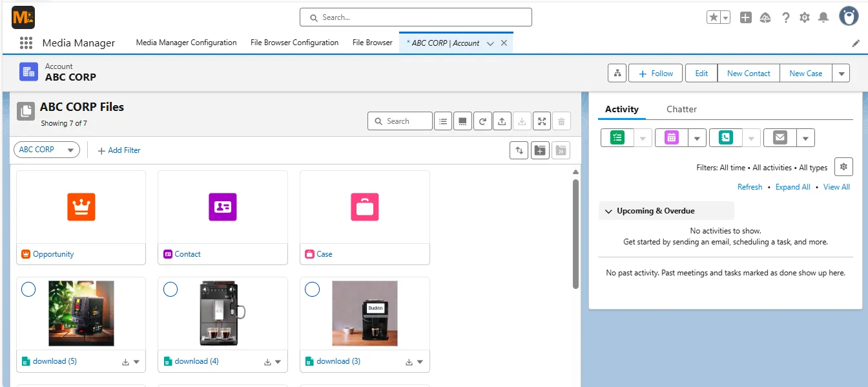
Task: Select the download (4) file circle
Action: point(170,290)
